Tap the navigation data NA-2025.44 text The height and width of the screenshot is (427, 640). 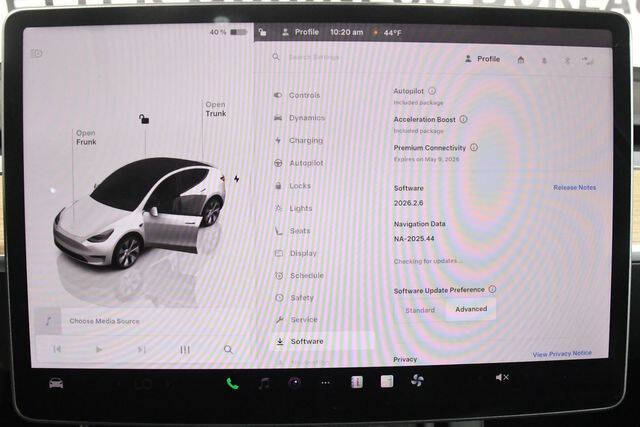pyautogui.click(x=414, y=238)
